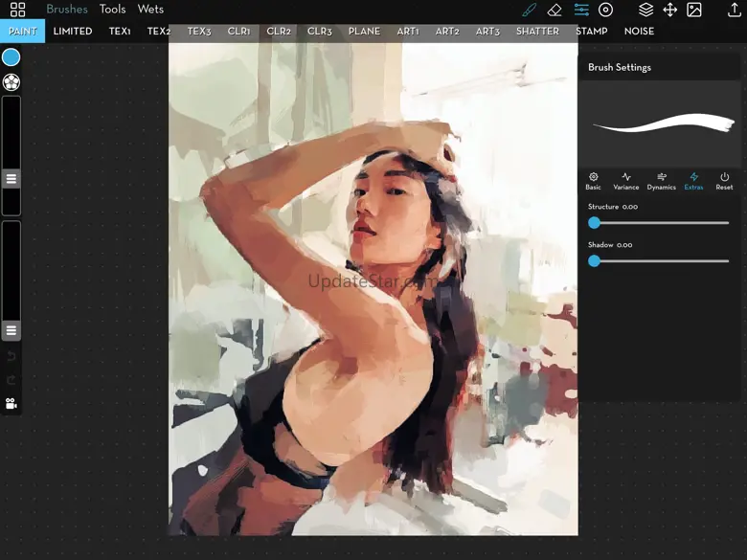Click the Structure slider track
The height and width of the screenshot is (560, 747).
tap(659, 222)
